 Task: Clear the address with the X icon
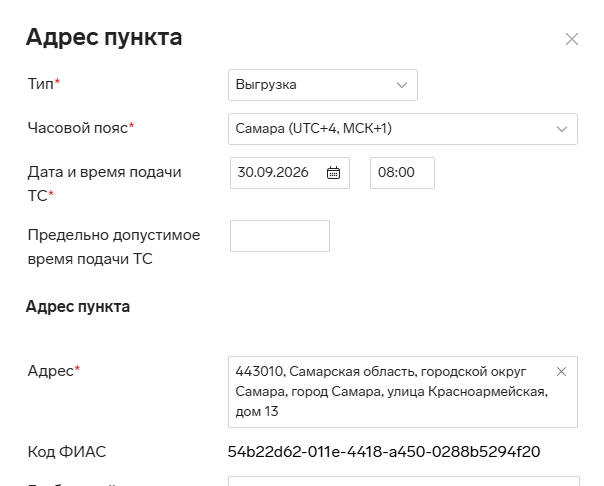click(561, 372)
